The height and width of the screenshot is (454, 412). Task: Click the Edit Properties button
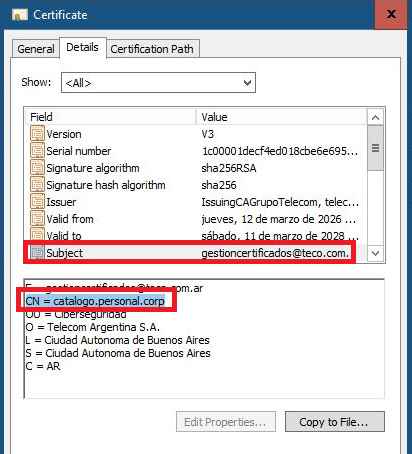click(226, 422)
